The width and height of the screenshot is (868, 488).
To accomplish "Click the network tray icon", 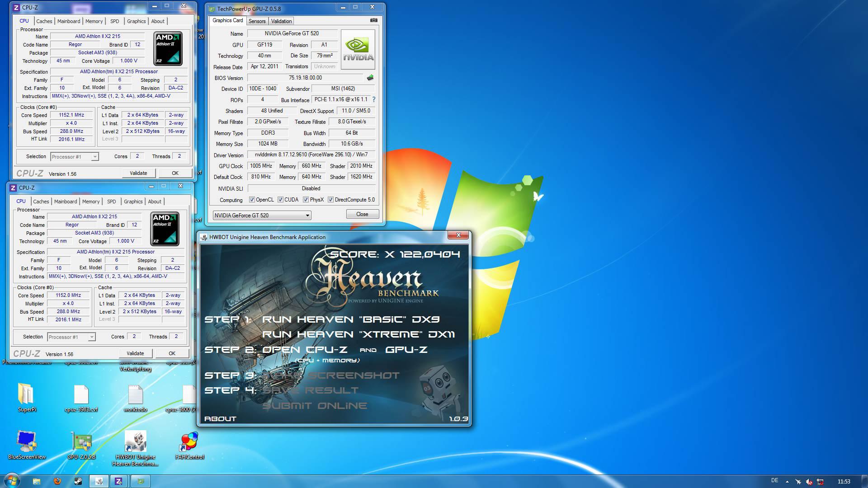I will (x=820, y=482).
